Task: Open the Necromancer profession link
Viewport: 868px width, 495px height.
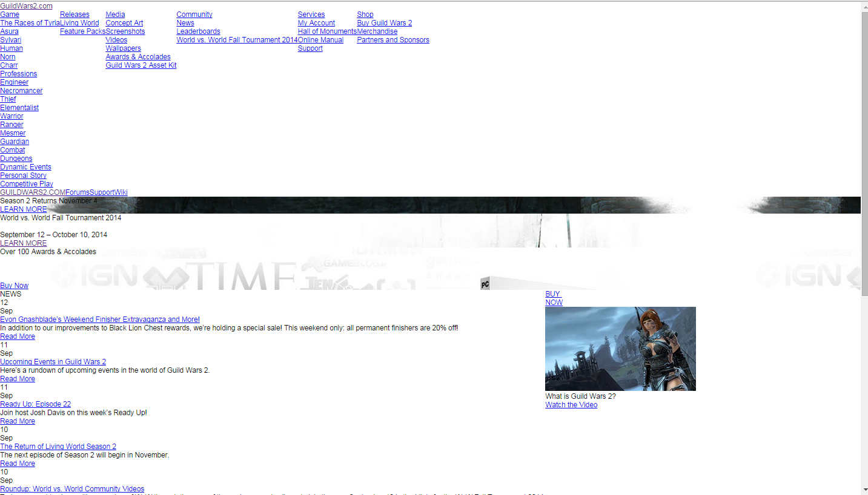Action: point(21,91)
